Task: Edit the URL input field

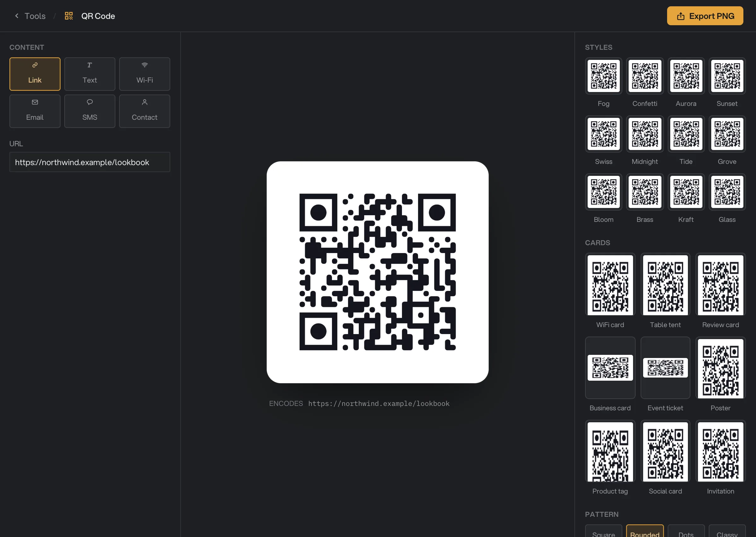Action: coord(90,162)
